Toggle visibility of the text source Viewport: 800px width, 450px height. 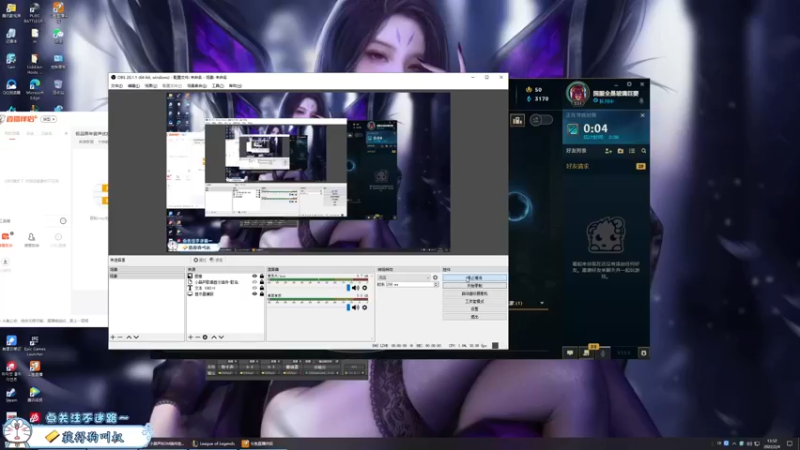point(255,288)
